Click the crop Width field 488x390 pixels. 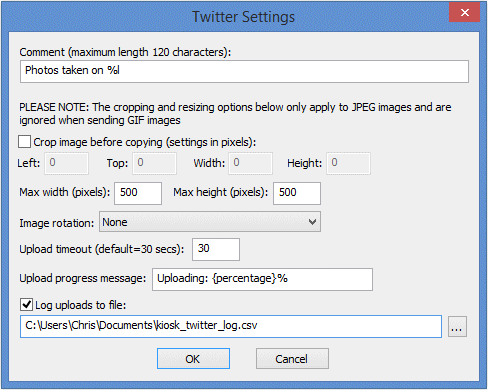click(250, 163)
